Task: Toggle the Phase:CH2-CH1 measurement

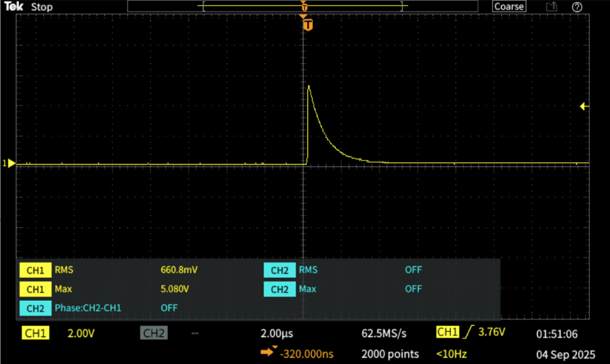Action: 88,308
